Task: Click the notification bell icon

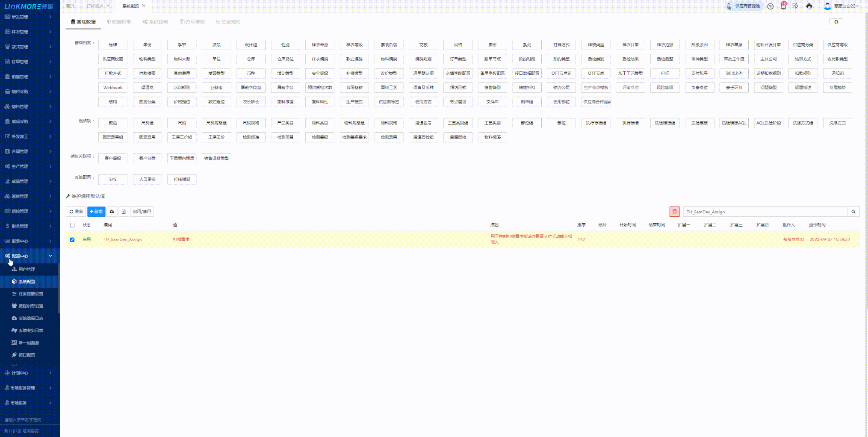Action: [783, 6]
